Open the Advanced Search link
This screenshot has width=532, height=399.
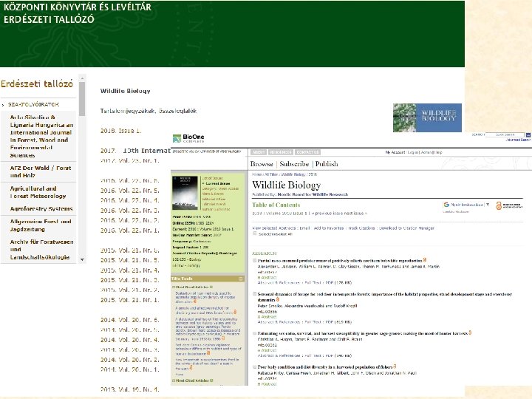point(518,140)
